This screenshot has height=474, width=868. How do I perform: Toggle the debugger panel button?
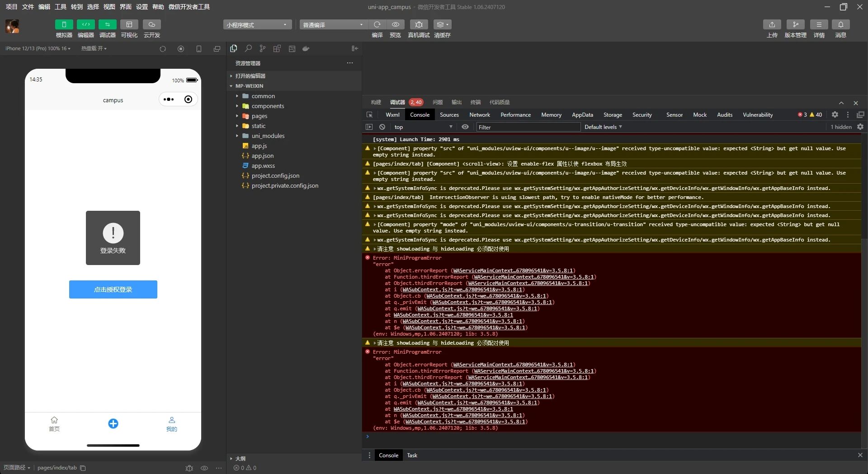pos(107,24)
